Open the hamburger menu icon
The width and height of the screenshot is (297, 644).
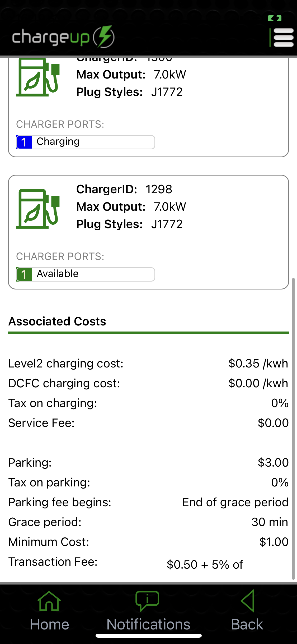point(283,37)
